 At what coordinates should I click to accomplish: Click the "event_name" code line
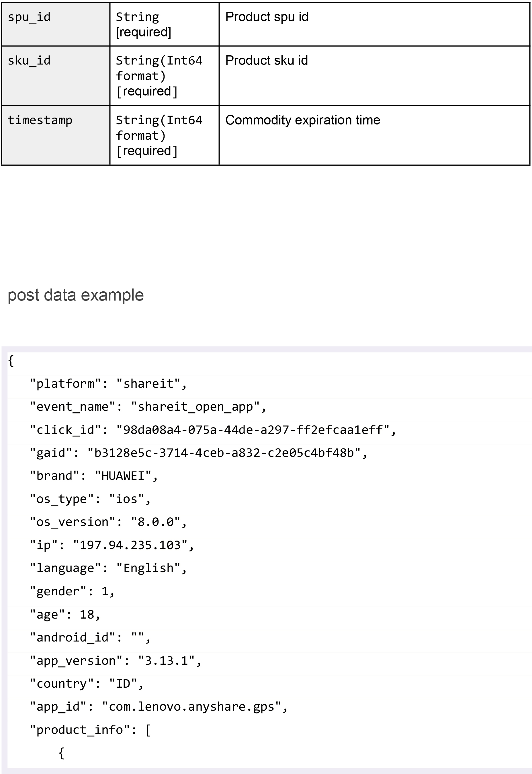tap(148, 407)
